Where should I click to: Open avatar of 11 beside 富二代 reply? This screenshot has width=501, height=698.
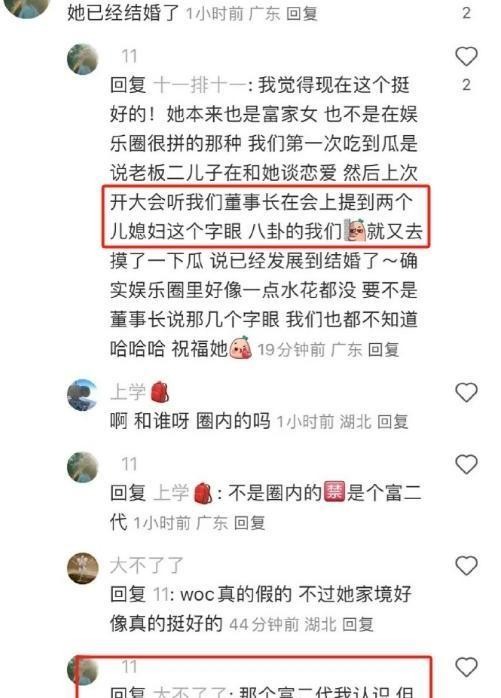point(82,467)
